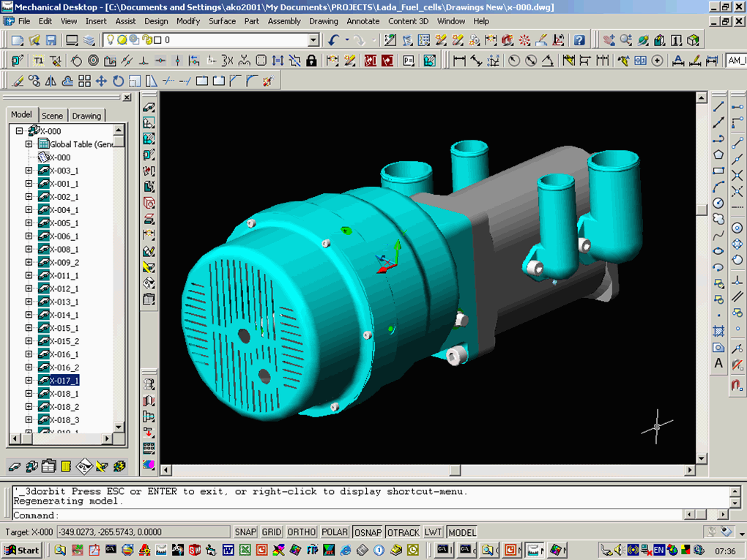Click the MODEL button in status bar
The height and width of the screenshot is (560, 747).
pyautogui.click(x=461, y=532)
